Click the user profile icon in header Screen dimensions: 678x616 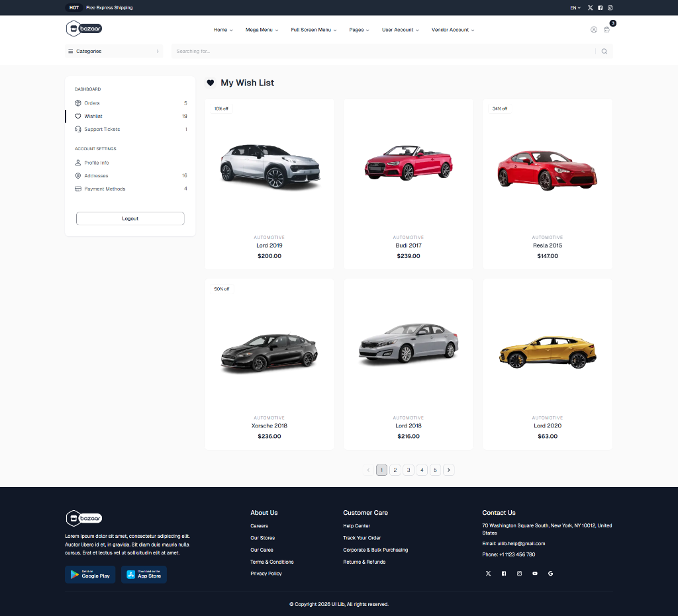coord(594,30)
